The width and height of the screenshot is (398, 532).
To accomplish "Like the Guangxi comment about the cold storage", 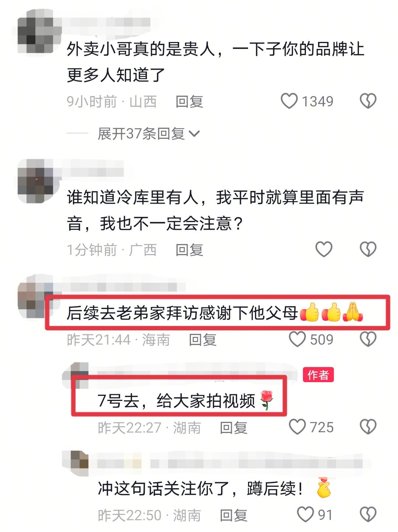I will coord(324,249).
